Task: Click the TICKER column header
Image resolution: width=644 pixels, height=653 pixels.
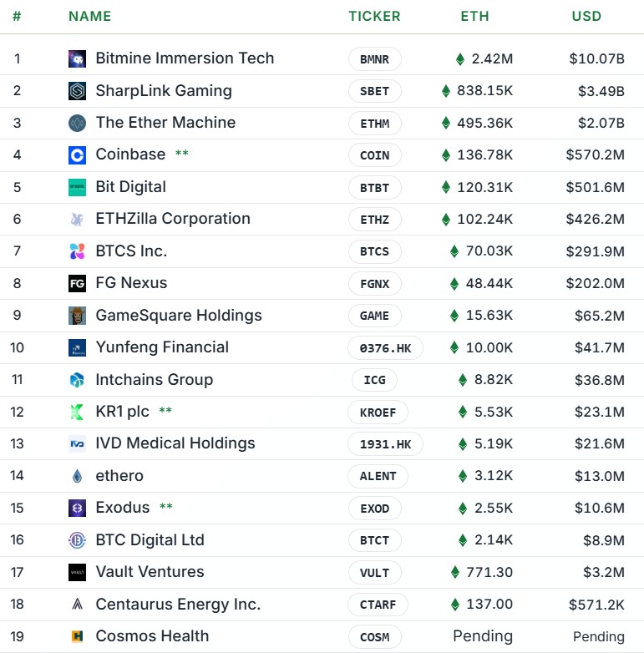Action: [374, 16]
